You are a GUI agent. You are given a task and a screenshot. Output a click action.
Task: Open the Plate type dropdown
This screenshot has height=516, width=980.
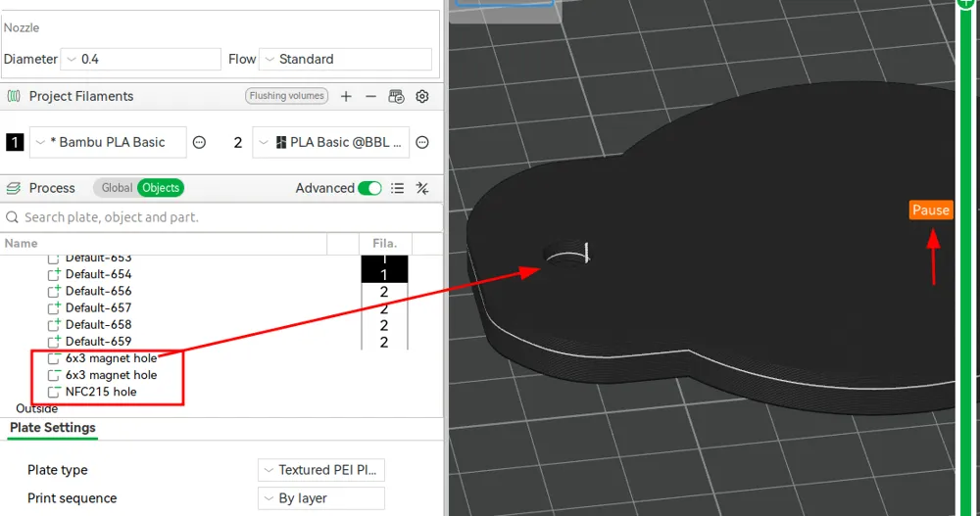[x=321, y=470]
